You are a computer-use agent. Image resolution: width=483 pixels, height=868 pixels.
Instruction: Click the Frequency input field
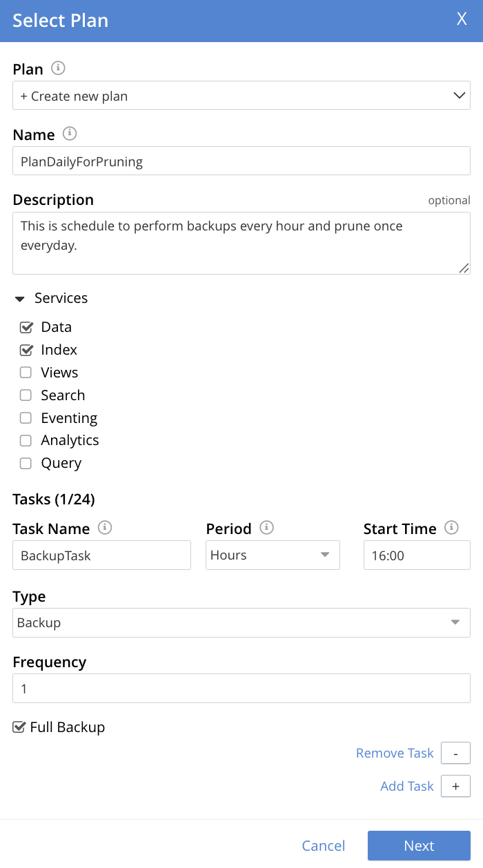coord(241,689)
